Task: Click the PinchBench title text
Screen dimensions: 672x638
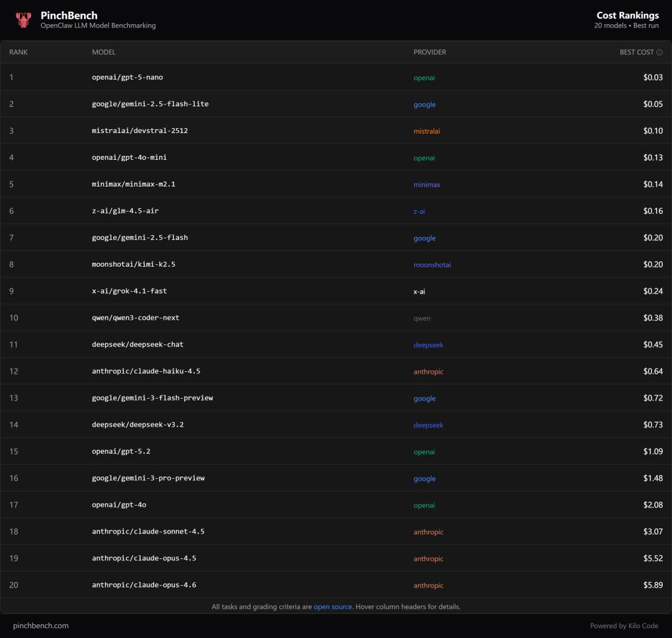Action: (69, 16)
